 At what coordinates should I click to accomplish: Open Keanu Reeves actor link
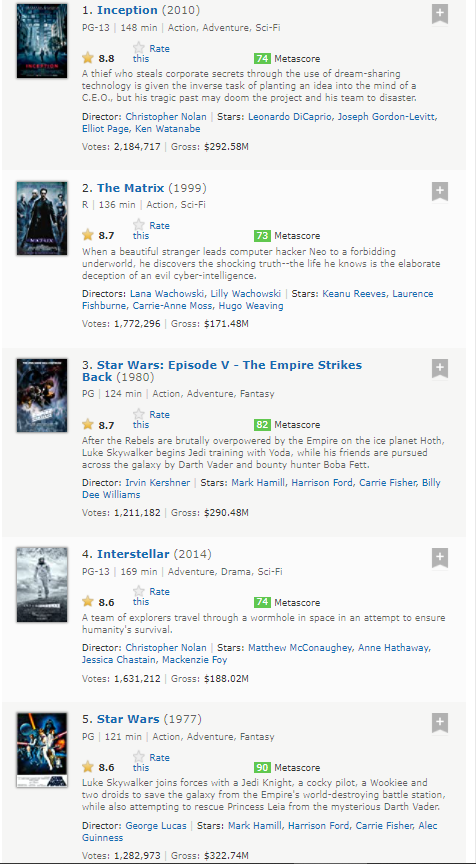click(355, 294)
